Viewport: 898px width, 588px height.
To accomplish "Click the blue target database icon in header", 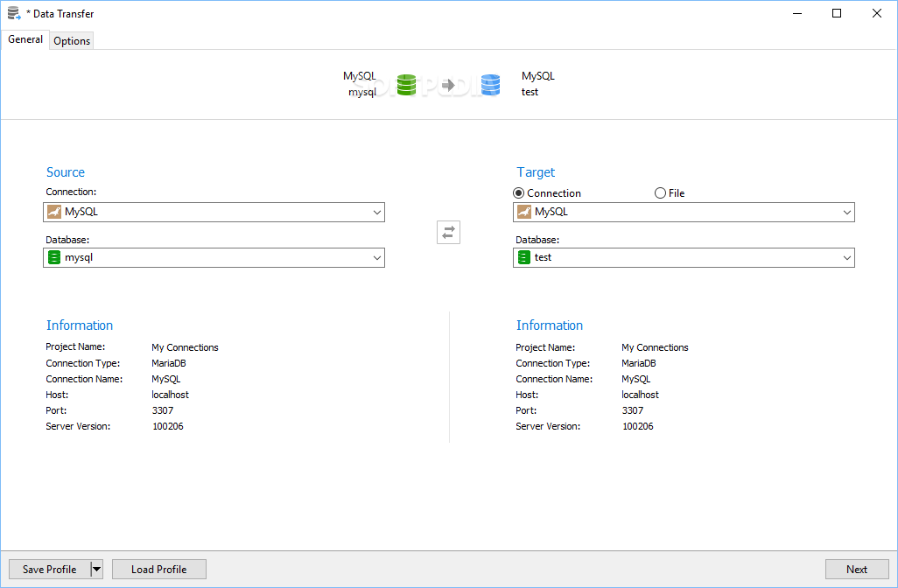I will 490,85.
